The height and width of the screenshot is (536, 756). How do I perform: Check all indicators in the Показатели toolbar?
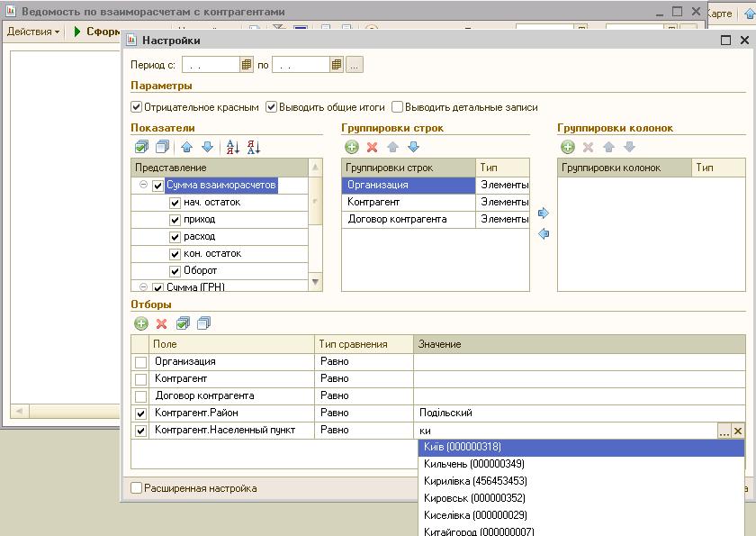click(x=142, y=147)
